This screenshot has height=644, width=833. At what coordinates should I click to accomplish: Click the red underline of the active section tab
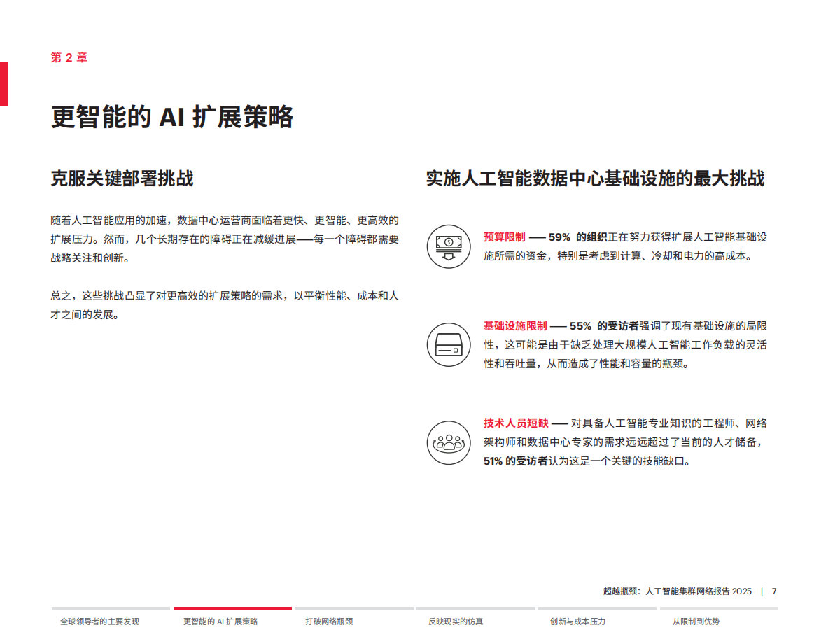tap(232, 608)
